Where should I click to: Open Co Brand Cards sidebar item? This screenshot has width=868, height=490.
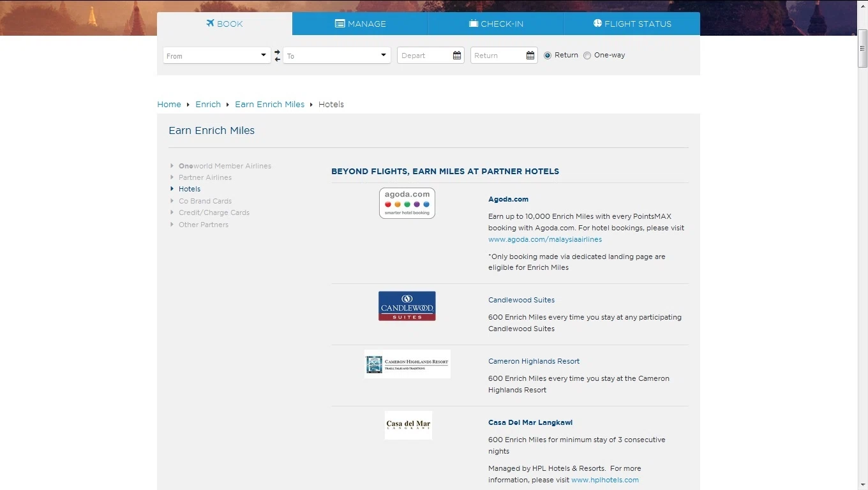click(x=205, y=201)
